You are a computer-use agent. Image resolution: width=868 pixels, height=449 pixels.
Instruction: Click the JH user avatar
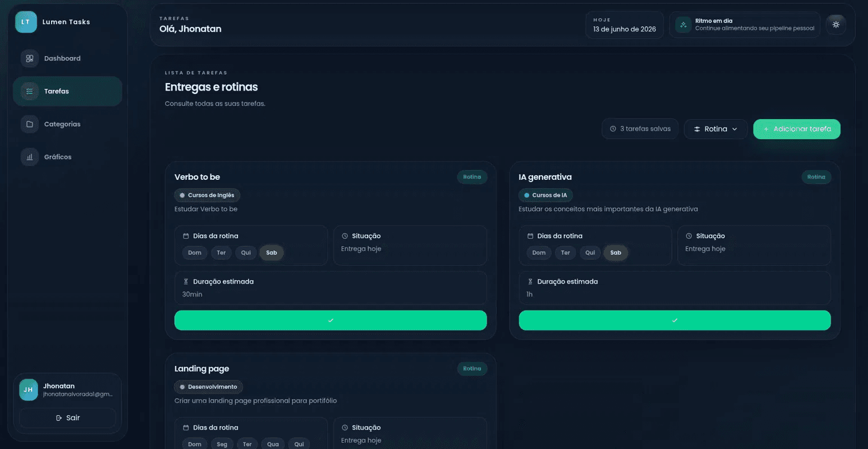tap(29, 389)
